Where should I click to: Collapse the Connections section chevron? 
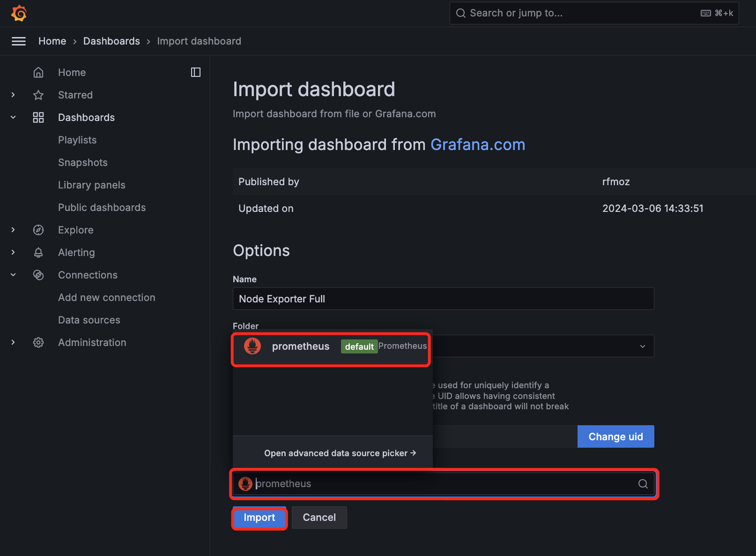click(13, 275)
